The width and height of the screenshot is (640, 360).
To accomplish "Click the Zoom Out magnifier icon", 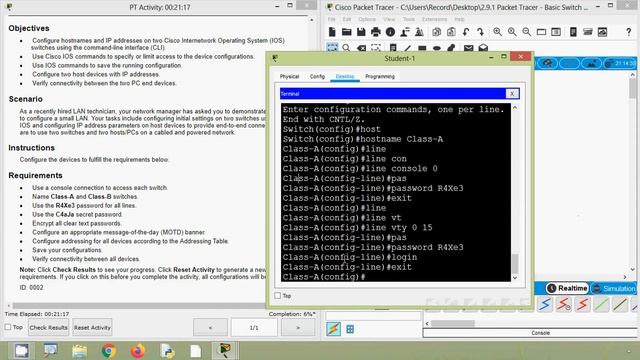I will point(527,32).
